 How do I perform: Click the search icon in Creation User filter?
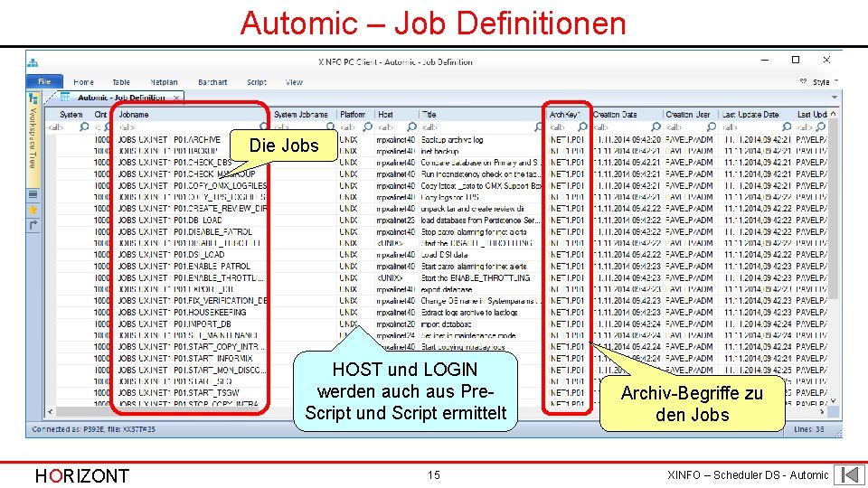712,127
